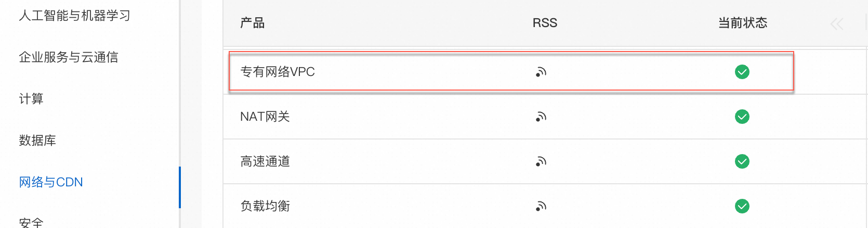This screenshot has height=228, width=868.
Task: Click green status check for 负载均衡
Action: click(x=742, y=206)
